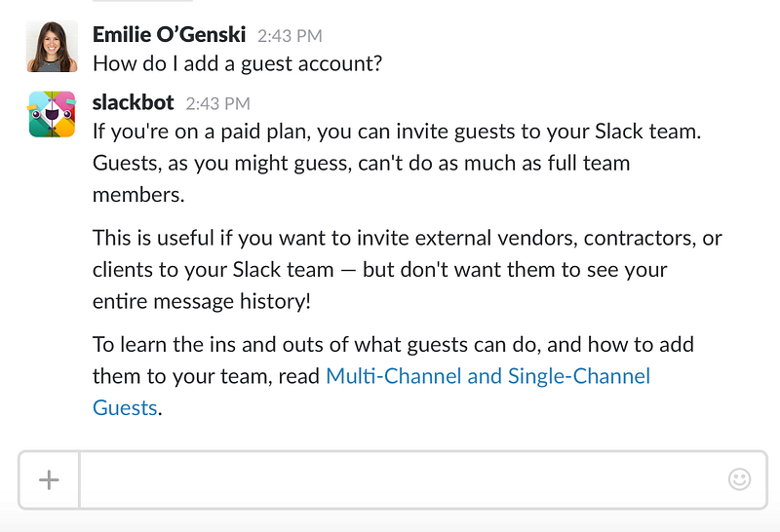Open the slackbot avatar icon

click(52, 114)
